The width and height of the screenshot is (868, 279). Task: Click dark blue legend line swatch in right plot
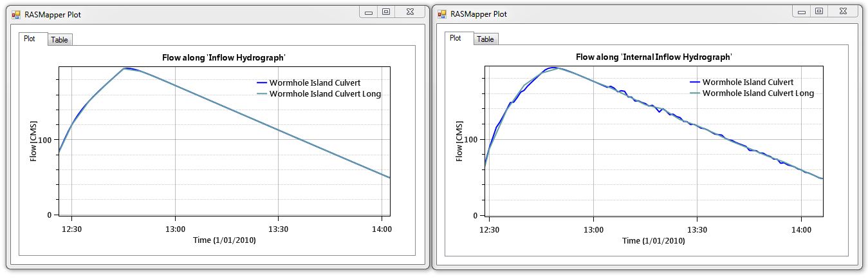tap(694, 82)
